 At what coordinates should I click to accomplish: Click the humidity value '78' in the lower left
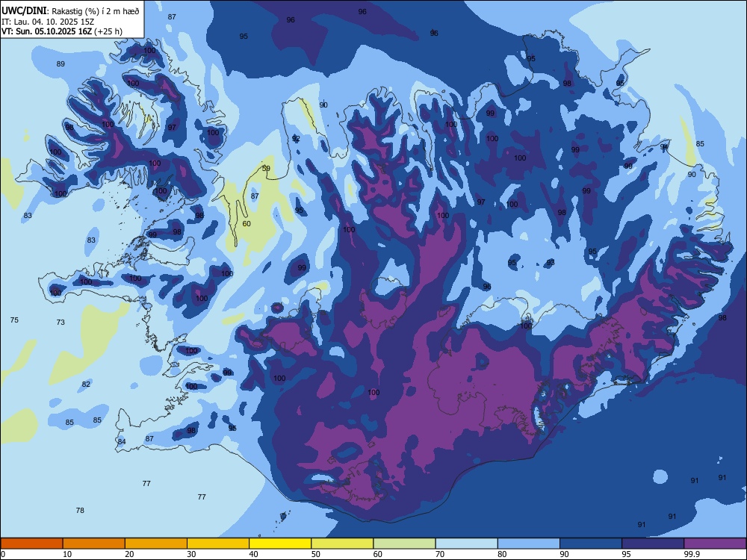(80, 511)
